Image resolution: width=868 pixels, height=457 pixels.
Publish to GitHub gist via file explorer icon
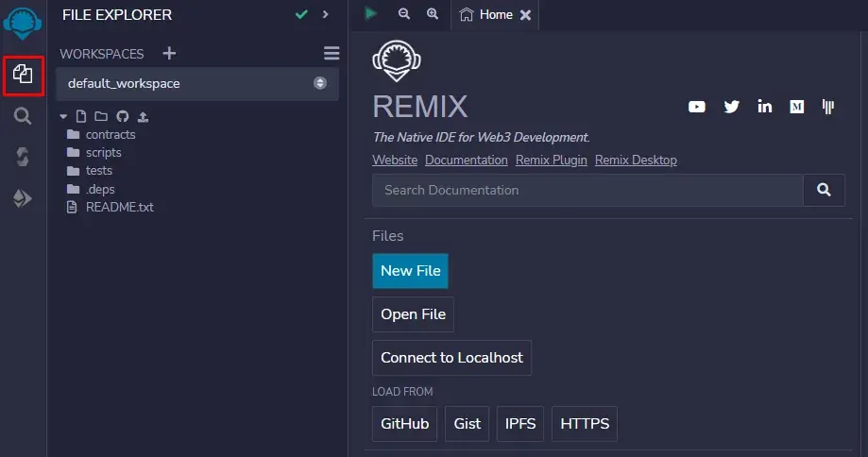click(x=123, y=116)
